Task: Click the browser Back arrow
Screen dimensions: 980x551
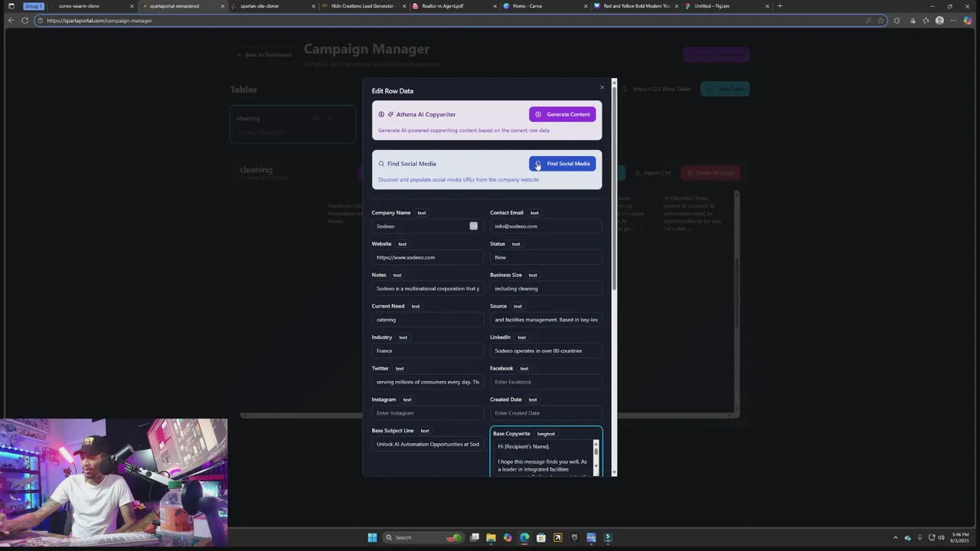Action: point(11,21)
